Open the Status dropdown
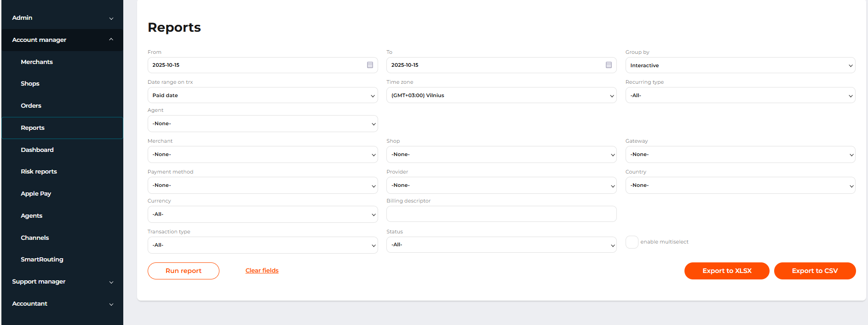This screenshot has width=868, height=325. tap(501, 245)
